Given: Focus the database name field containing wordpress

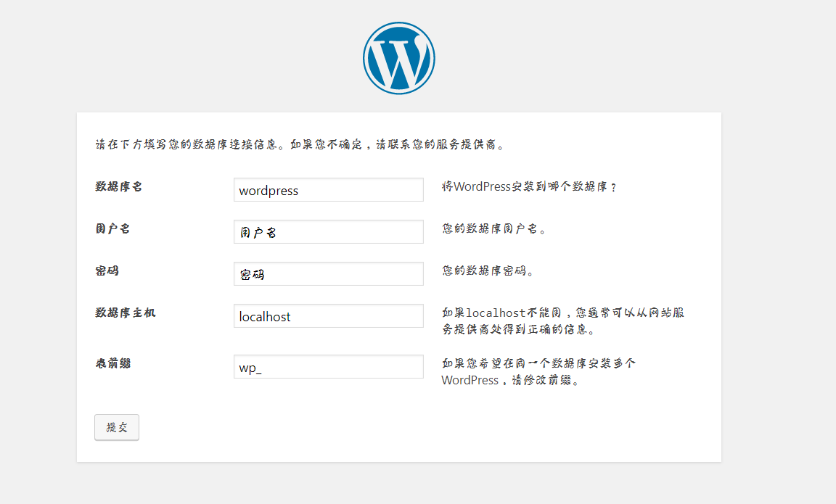Looking at the screenshot, I should coord(329,190).
